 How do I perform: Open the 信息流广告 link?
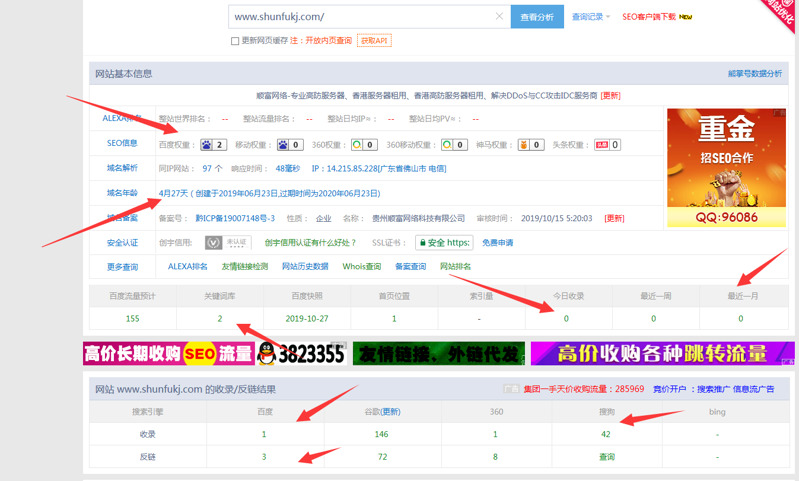(x=754, y=389)
